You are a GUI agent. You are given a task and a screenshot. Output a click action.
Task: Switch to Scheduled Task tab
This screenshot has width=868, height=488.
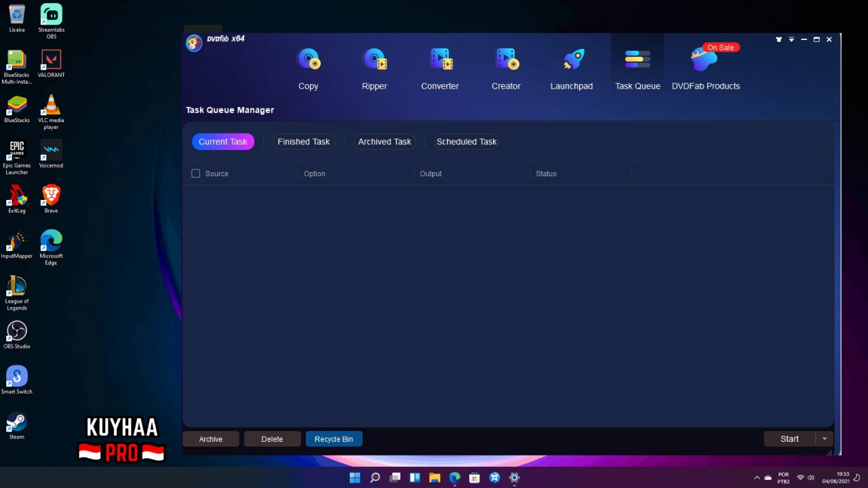click(467, 142)
